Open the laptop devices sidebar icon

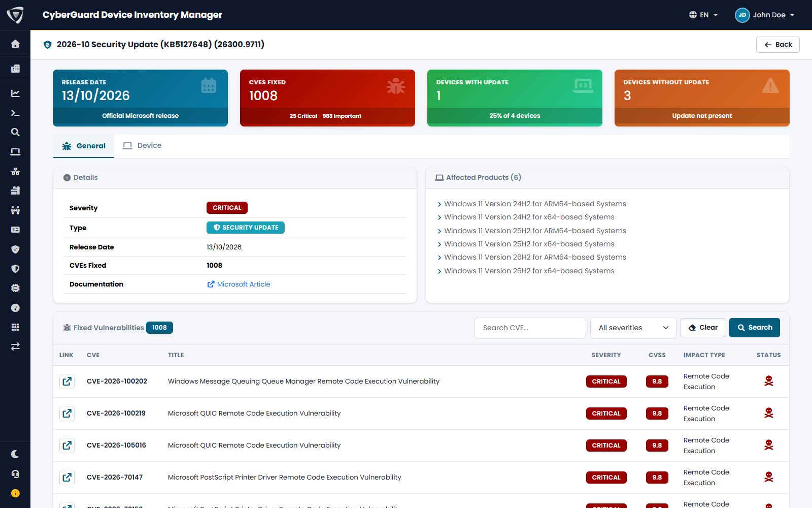coord(15,152)
